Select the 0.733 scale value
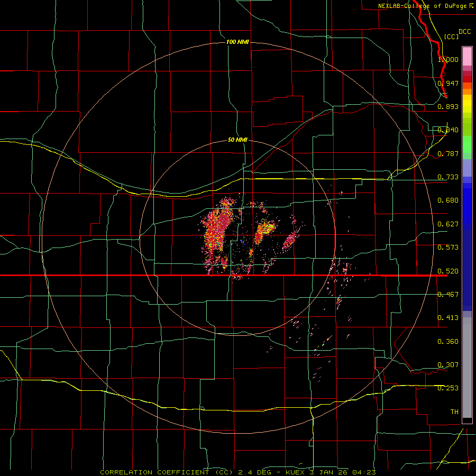This screenshot has width=476, height=476. (448, 177)
